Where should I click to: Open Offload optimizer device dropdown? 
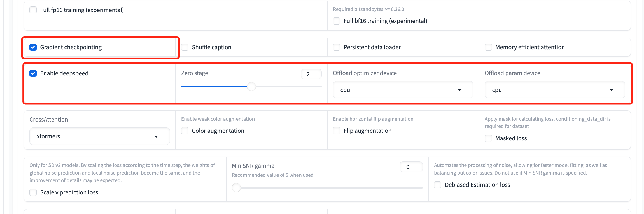pyautogui.click(x=403, y=90)
